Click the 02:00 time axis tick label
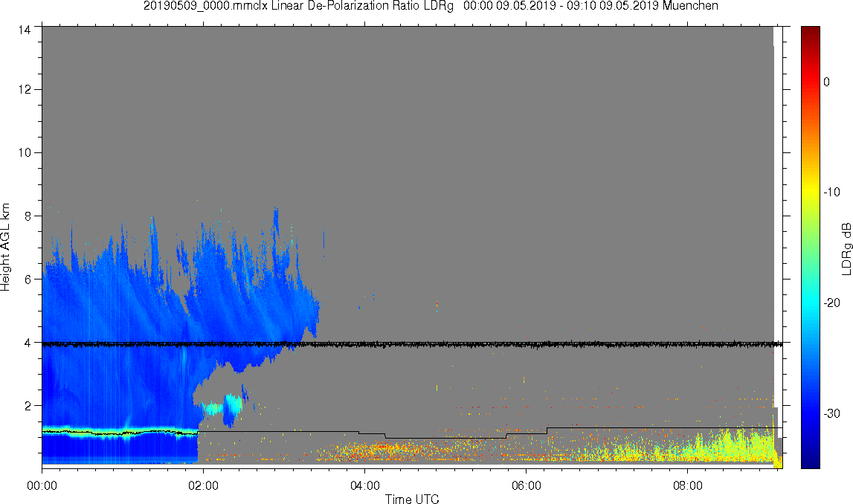This screenshot has width=853, height=504. coord(204,485)
